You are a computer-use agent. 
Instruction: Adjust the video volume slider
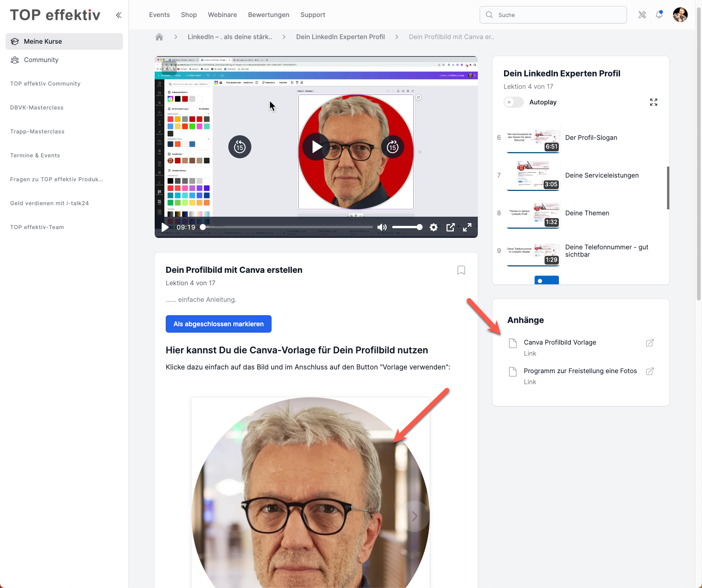pos(407,227)
